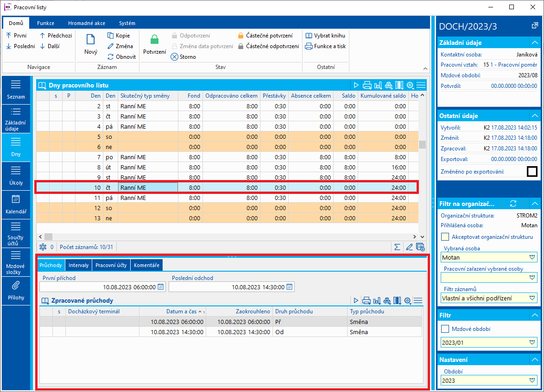Switch to the Hromadné akce ribbon tab

[x=86, y=23]
